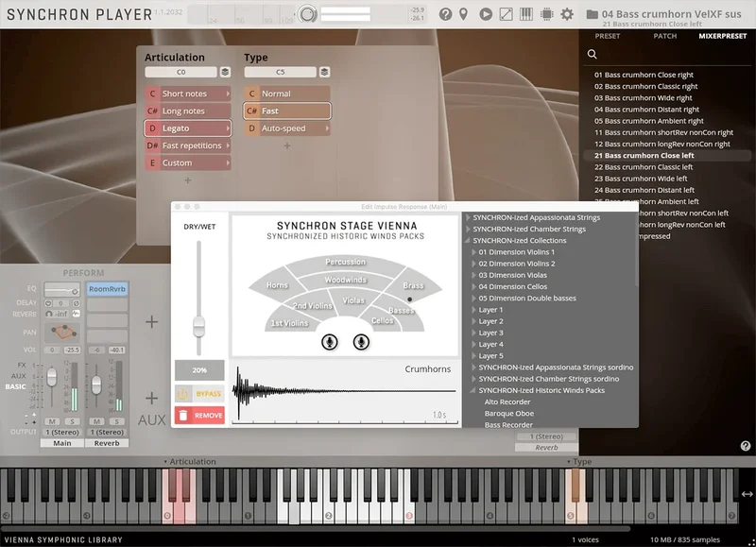This screenshot has height=547, width=756.
Task: Click the waveform icon in the Reverb row
Action: pyautogui.click(x=76, y=314)
